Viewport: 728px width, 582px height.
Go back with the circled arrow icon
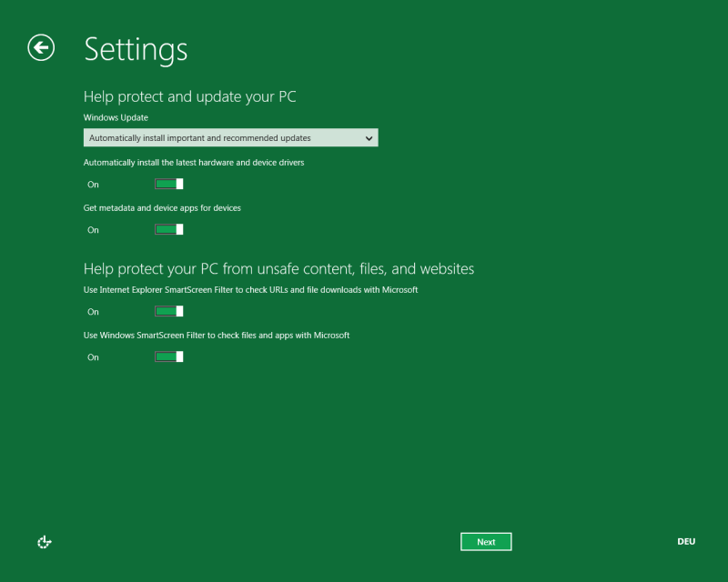[x=41, y=47]
